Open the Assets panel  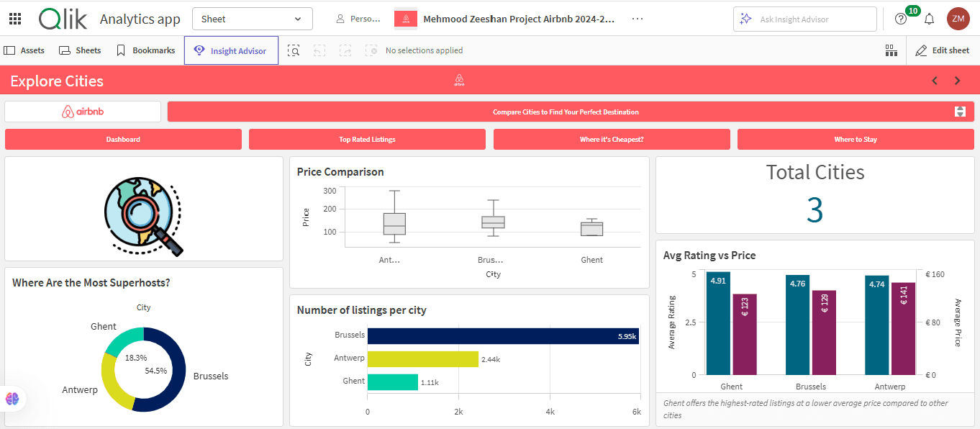tap(24, 50)
